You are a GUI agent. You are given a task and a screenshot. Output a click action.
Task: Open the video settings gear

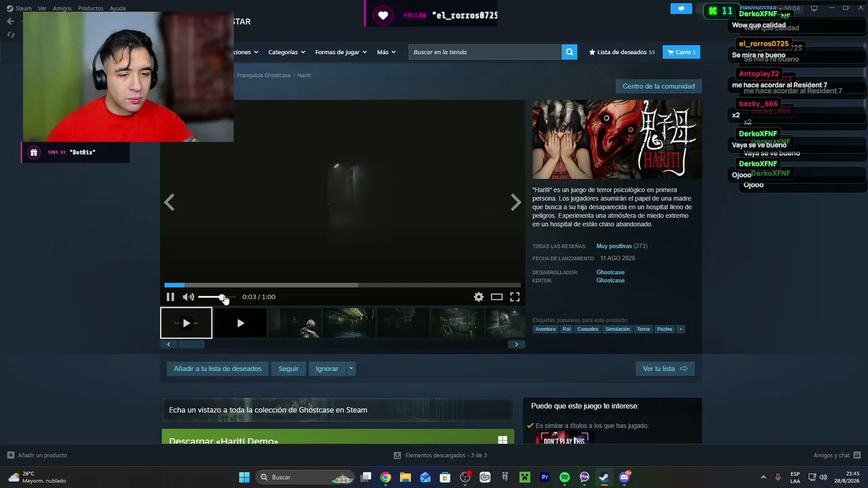pos(479,297)
